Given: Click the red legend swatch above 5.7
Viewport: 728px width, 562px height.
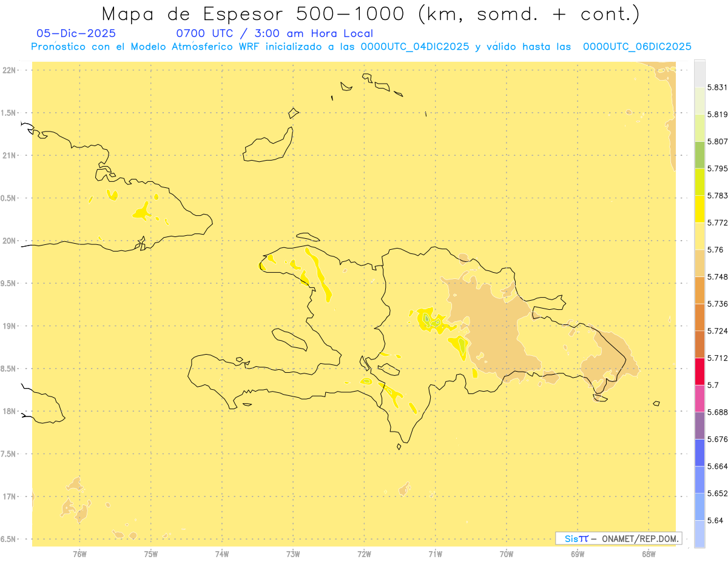Looking at the screenshot, I should [699, 371].
